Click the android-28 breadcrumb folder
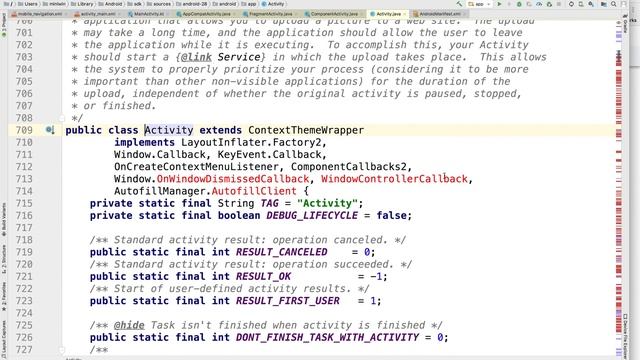 191,4
